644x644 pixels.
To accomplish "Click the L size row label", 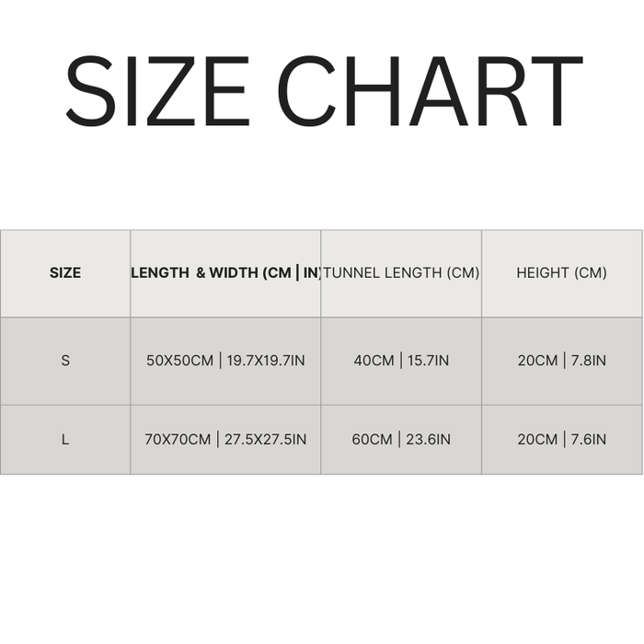I will tap(65, 440).
